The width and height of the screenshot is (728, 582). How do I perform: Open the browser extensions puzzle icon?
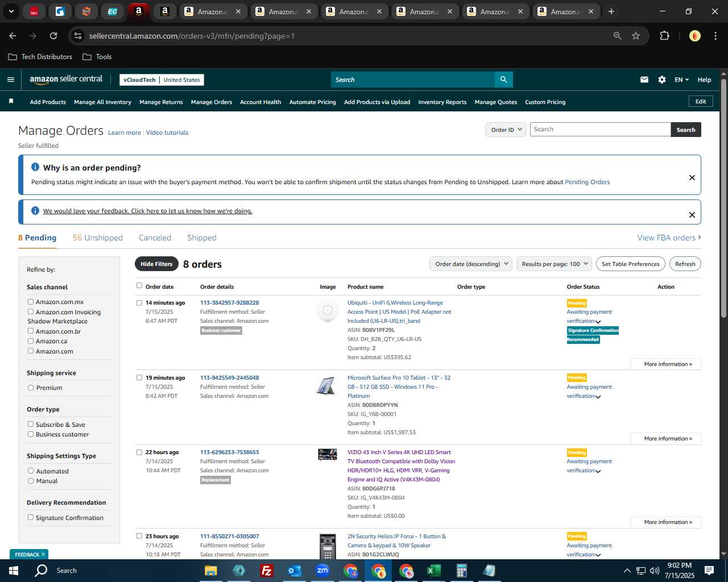coord(664,36)
